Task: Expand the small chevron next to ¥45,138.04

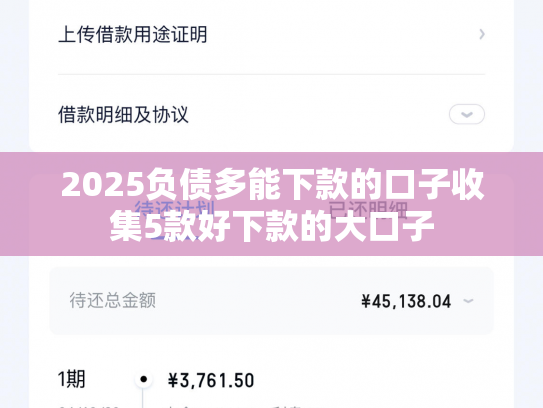Action: pyautogui.click(x=468, y=301)
